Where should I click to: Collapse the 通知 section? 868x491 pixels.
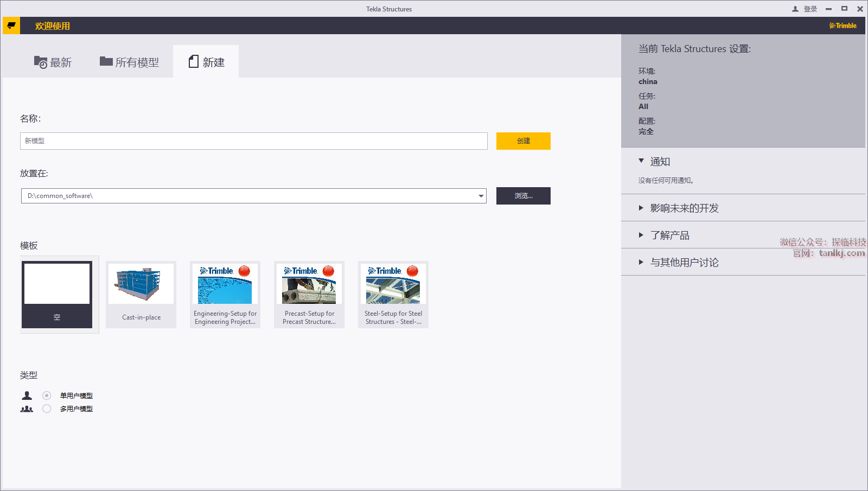[641, 161]
